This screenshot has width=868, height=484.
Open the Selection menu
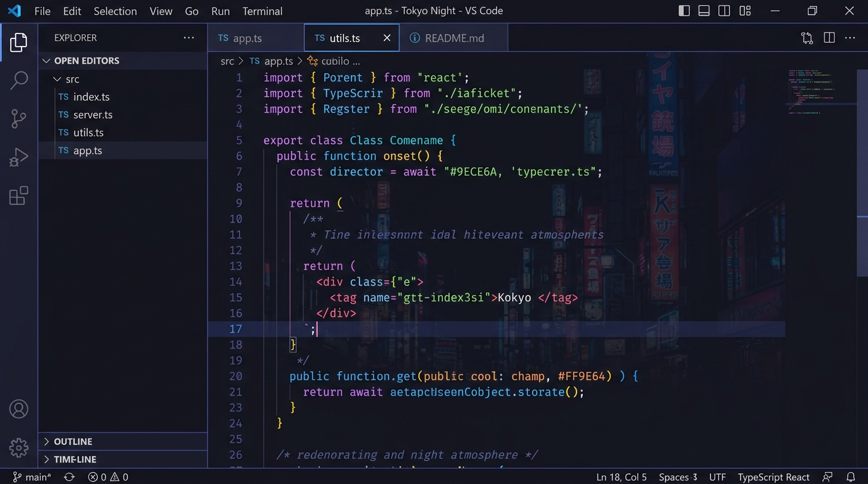(115, 11)
